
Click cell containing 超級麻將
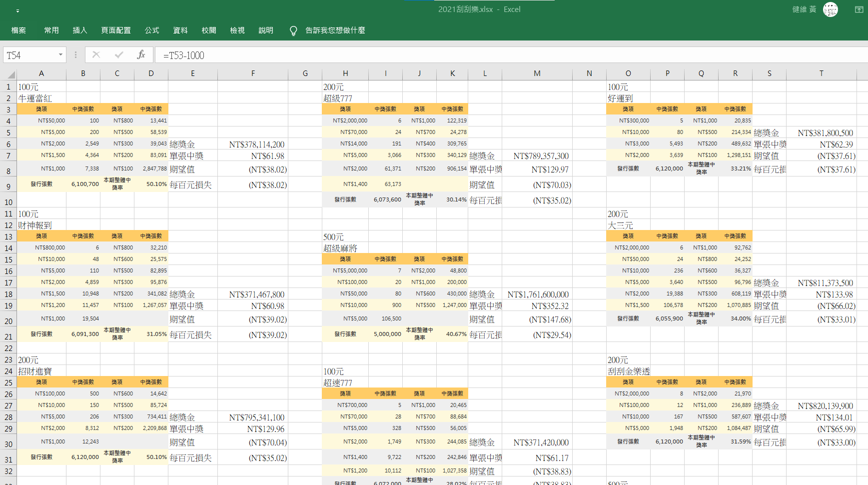[345, 248]
